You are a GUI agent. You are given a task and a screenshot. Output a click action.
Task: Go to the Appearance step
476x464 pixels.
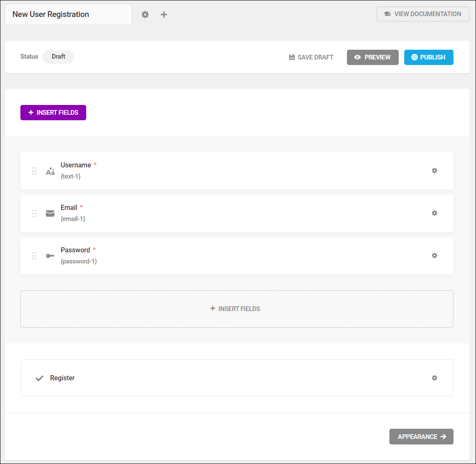pyautogui.click(x=421, y=437)
